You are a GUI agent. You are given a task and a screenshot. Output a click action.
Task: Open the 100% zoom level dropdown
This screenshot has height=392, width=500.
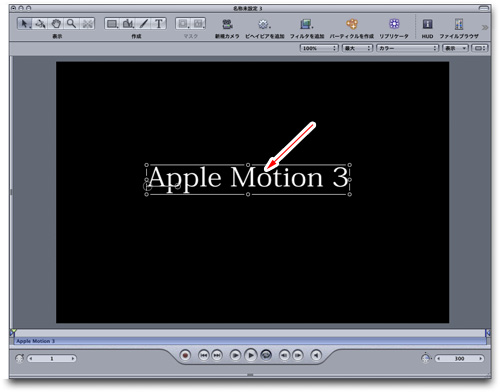point(319,48)
